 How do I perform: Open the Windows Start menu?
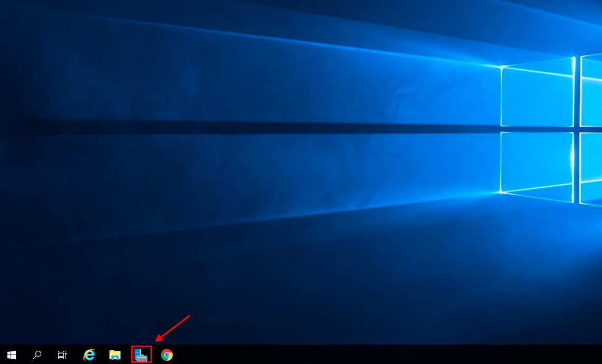12,355
